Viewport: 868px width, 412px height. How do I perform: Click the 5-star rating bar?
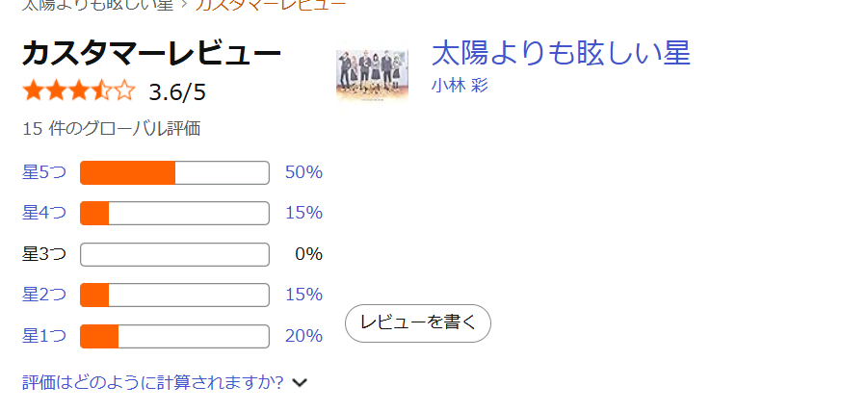tap(174, 173)
